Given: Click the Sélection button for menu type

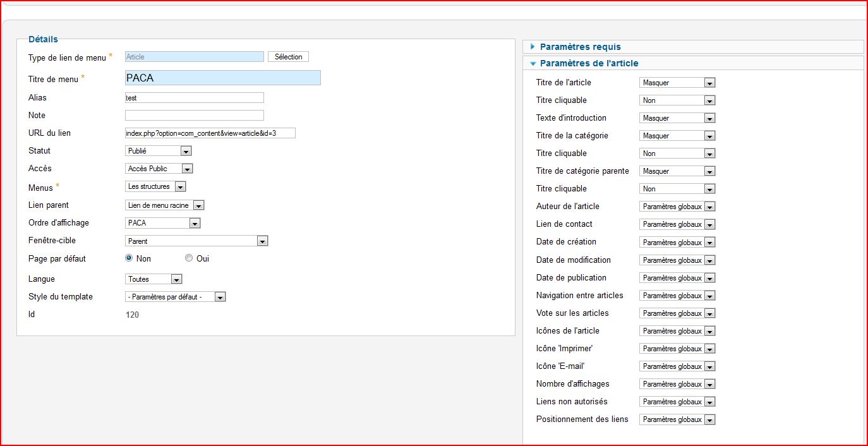Looking at the screenshot, I should 288,57.
